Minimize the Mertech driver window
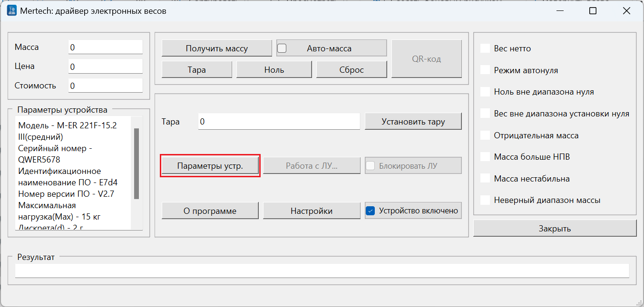This screenshot has width=644, height=307. (x=559, y=11)
